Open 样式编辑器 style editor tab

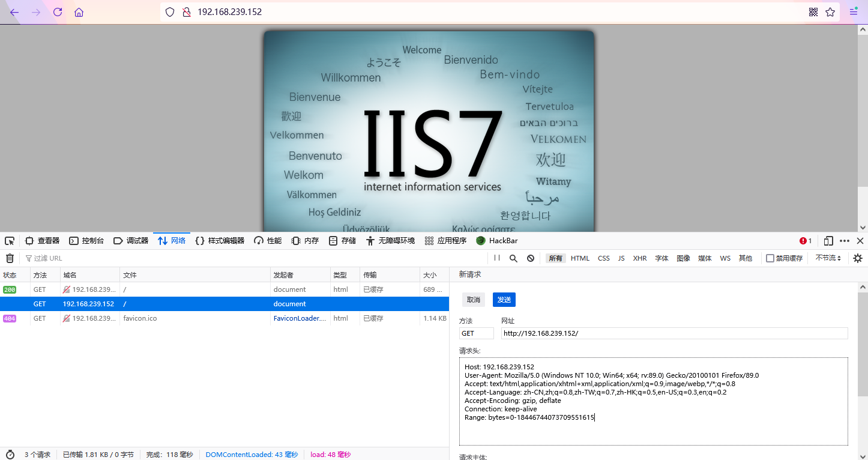[x=220, y=241]
